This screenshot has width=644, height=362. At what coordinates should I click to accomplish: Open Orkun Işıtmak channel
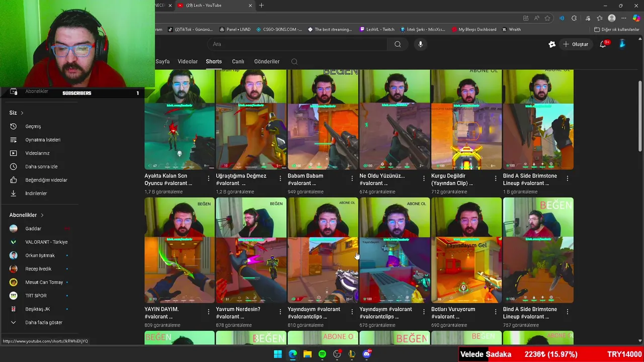pyautogui.click(x=40, y=255)
